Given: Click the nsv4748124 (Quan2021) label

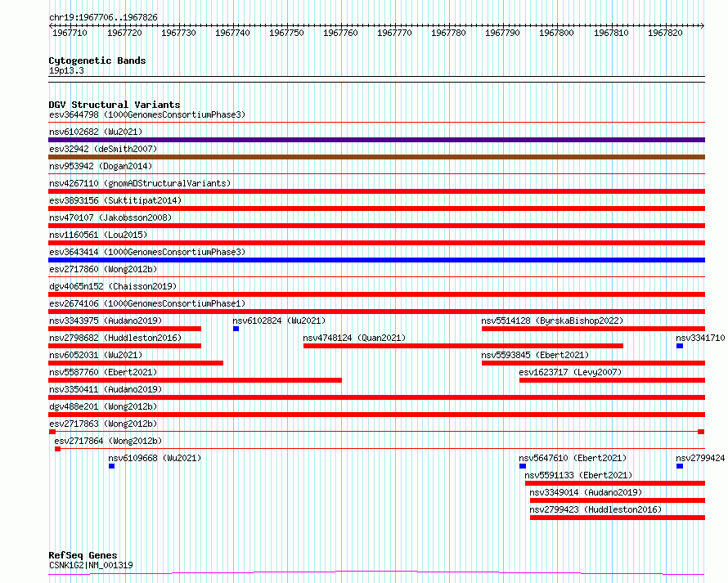Looking at the screenshot, I should [354, 338].
